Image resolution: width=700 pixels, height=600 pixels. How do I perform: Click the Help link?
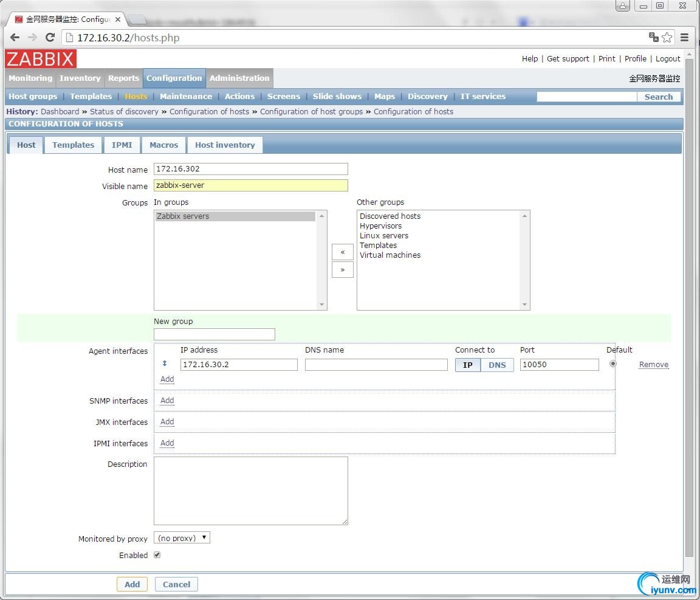530,58
